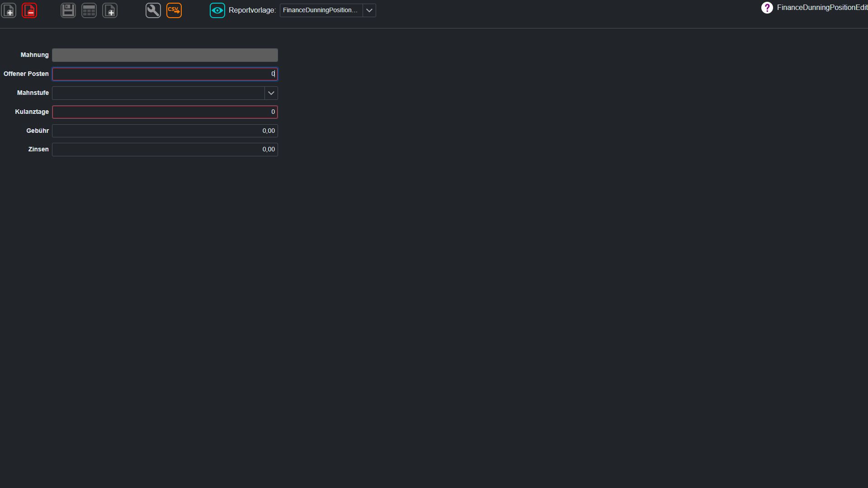The height and width of the screenshot is (488, 868).
Task: Click the orange CSV export icon
Action: point(174,10)
